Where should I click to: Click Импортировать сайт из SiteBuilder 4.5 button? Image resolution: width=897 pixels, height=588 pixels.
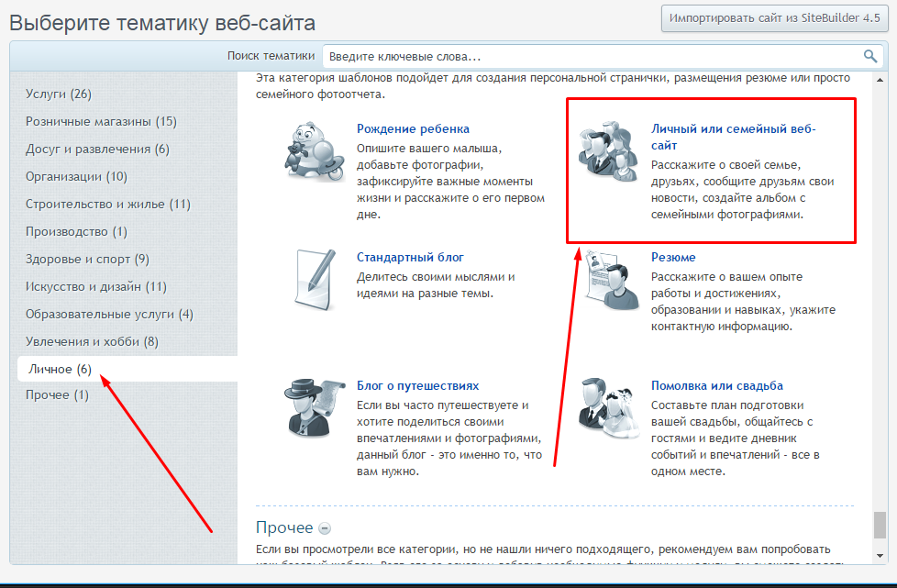coord(775,18)
